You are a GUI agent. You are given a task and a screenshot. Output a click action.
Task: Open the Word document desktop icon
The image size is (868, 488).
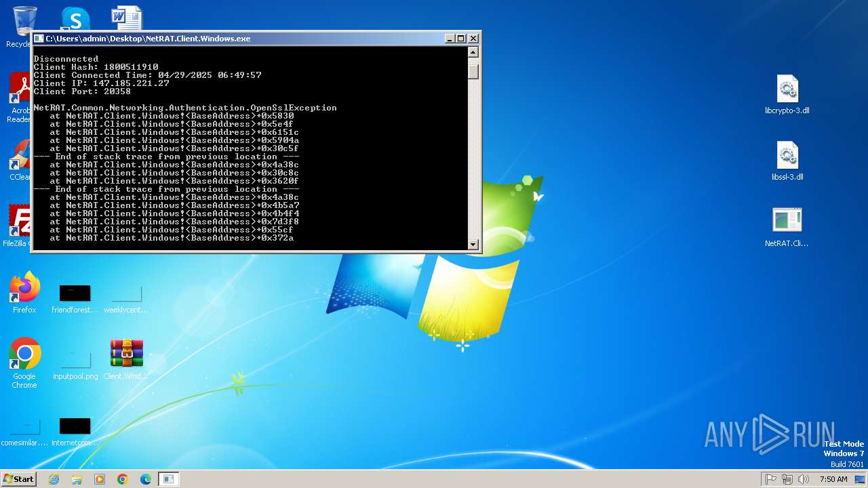tap(127, 19)
